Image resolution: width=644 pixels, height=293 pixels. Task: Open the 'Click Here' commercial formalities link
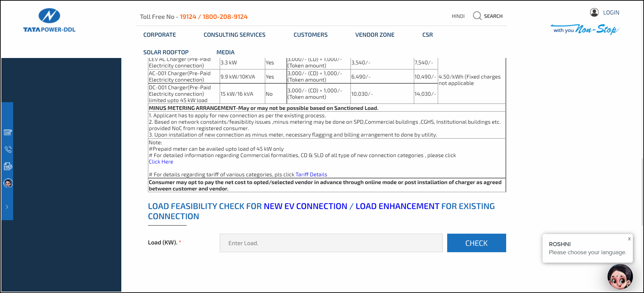[161, 162]
